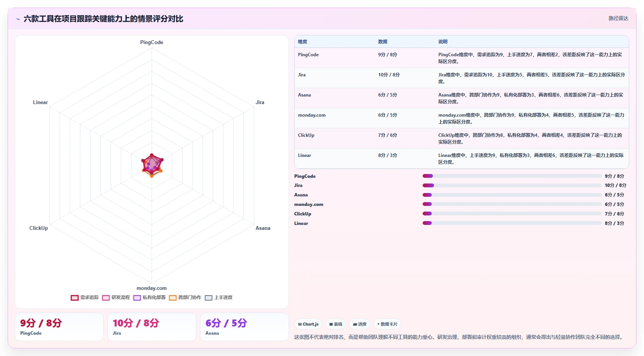
Task: Click the Linear axis label on the radar
Action: pos(40,102)
